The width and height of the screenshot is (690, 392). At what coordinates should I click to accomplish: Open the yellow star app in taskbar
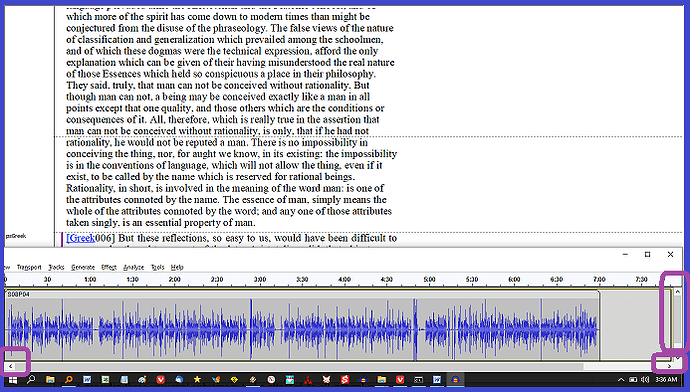(197, 379)
